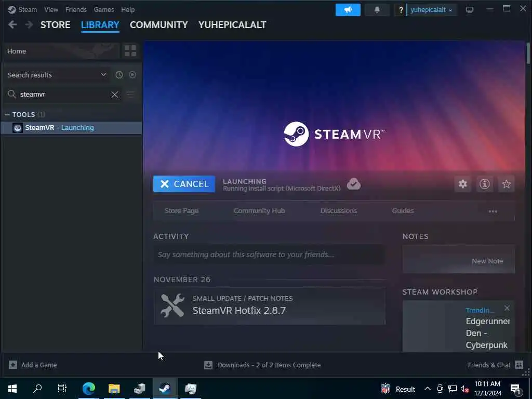Go to the STORE tab
Screen dimensions: 532x399
coord(55,25)
